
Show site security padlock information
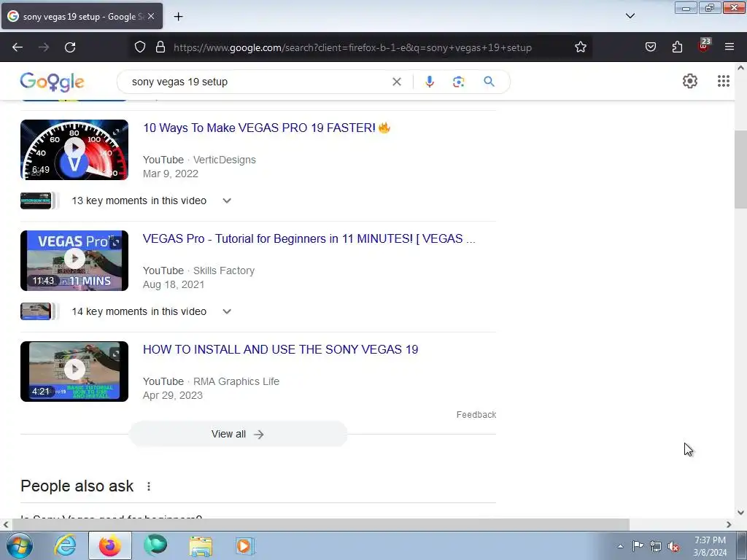pyautogui.click(x=160, y=47)
